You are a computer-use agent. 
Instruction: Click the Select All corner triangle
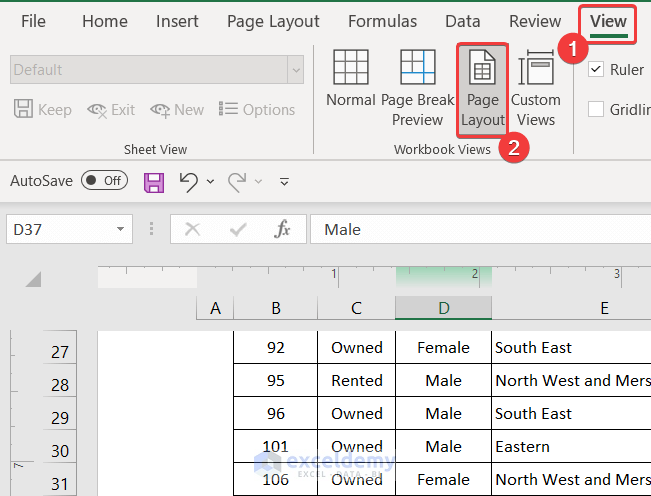tap(33, 279)
